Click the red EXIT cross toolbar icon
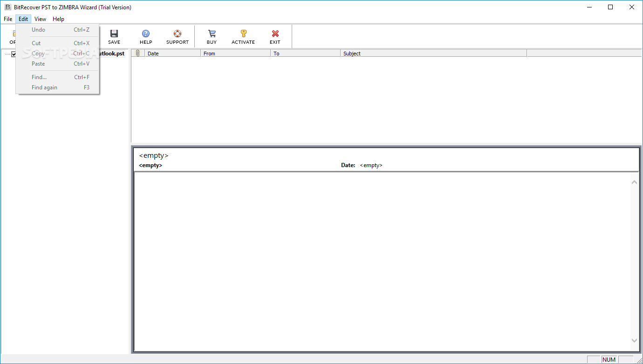Image resolution: width=643 pixels, height=364 pixels. coord(275,34)
